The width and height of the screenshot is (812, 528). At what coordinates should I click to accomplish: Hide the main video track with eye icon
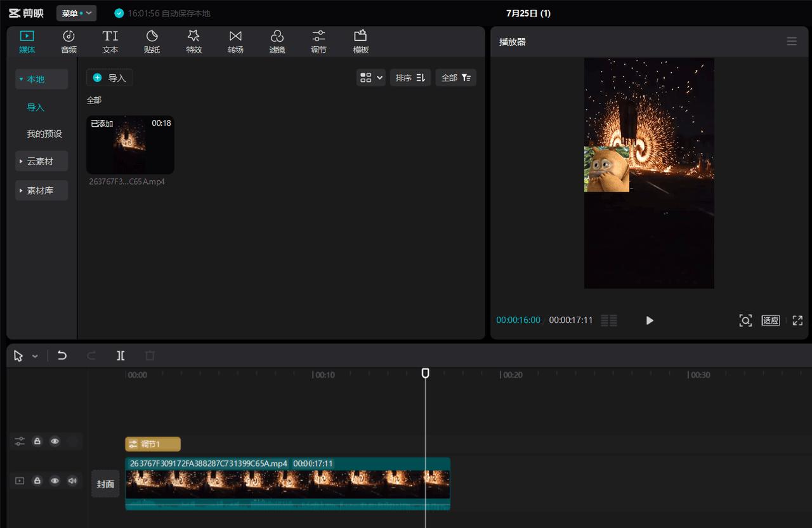[55, 481]
